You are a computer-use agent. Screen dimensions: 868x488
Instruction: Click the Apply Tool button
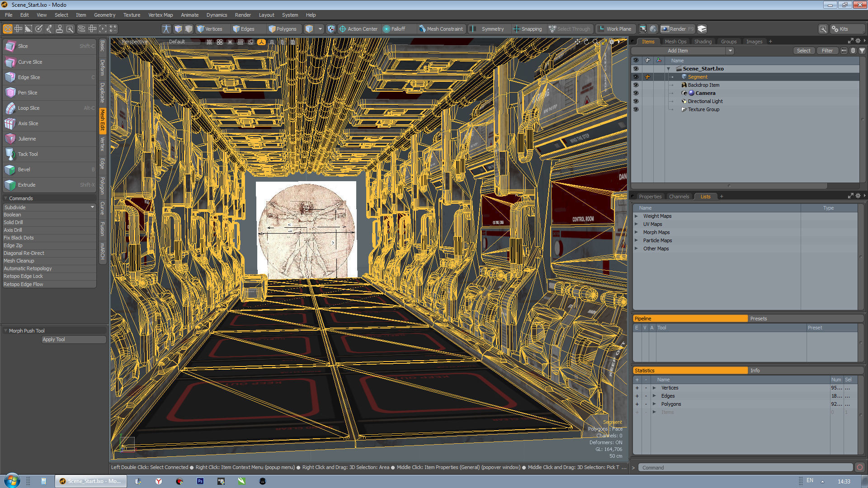tap(73, 339)
